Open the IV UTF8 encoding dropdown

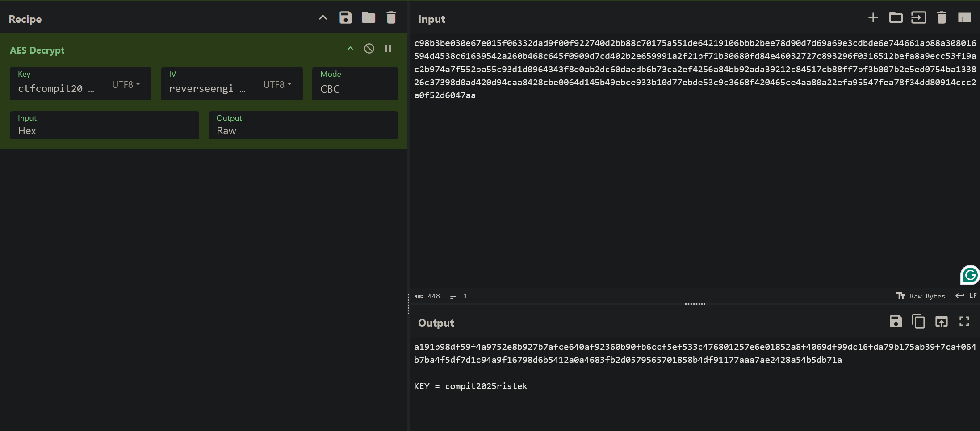tap(278, 84)
